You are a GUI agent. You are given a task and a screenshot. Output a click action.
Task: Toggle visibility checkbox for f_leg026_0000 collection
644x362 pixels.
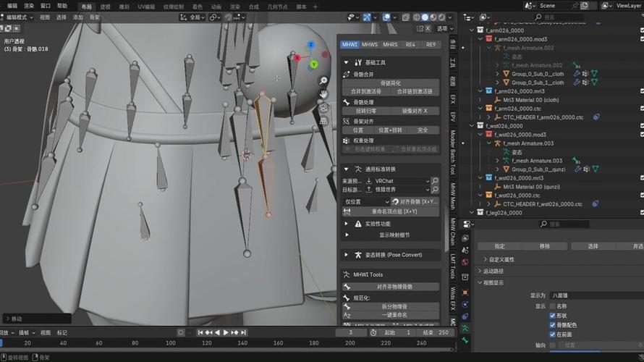642,212
